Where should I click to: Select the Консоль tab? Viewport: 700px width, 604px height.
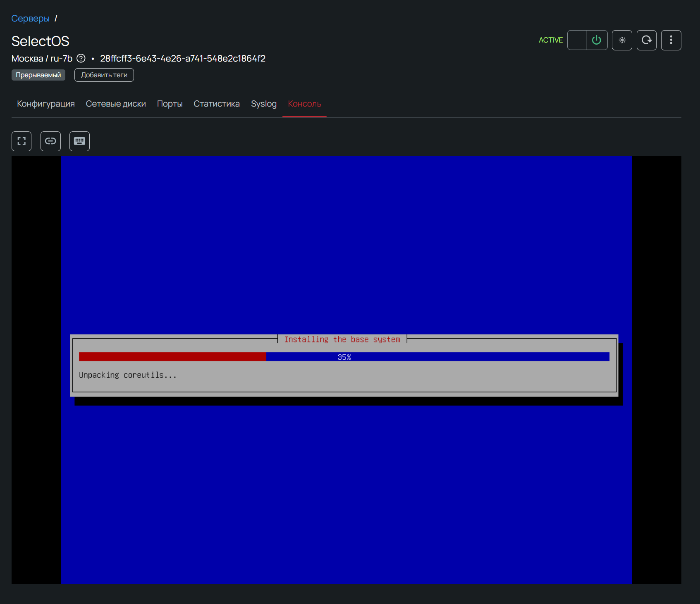[304, 104]
